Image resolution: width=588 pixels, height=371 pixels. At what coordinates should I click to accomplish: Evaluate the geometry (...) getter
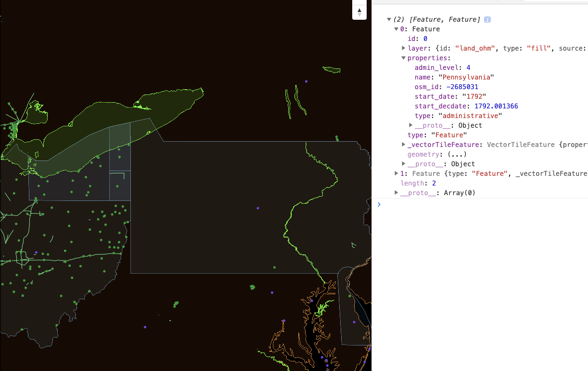(457, 154)
